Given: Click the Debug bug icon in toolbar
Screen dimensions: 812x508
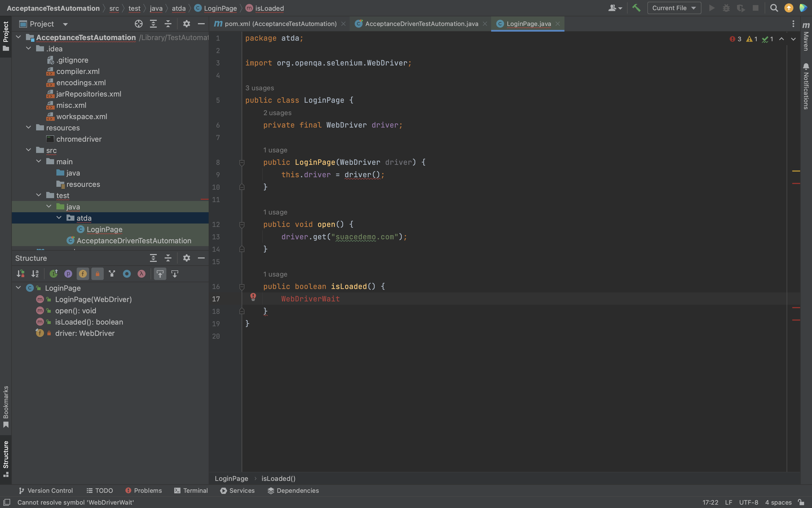Looking at the screenshot, I should 726,8.
